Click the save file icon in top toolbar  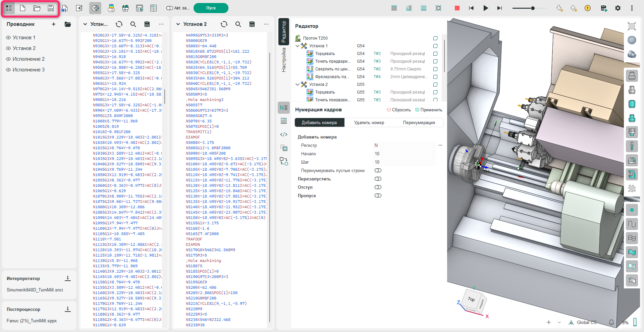pos(51,8)
